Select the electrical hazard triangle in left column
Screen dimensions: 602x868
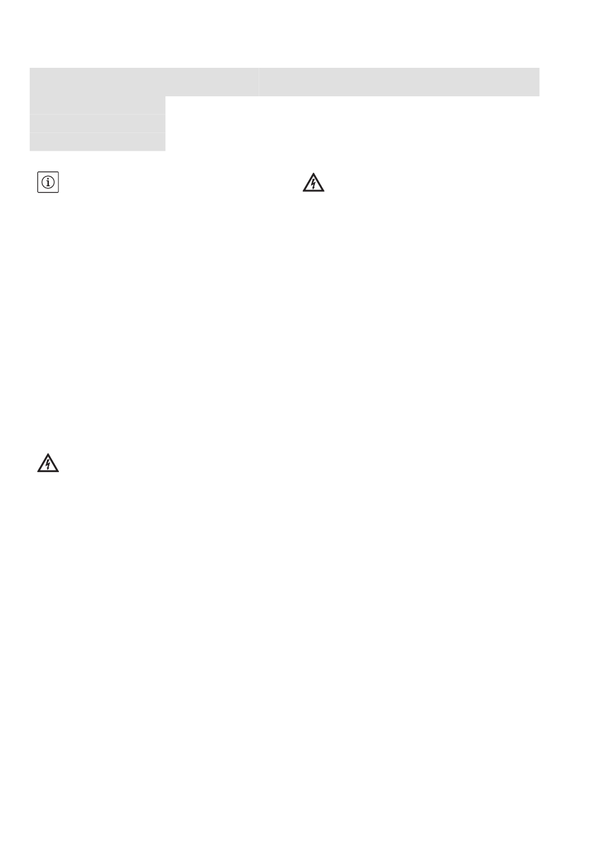[x=47, y=464]
